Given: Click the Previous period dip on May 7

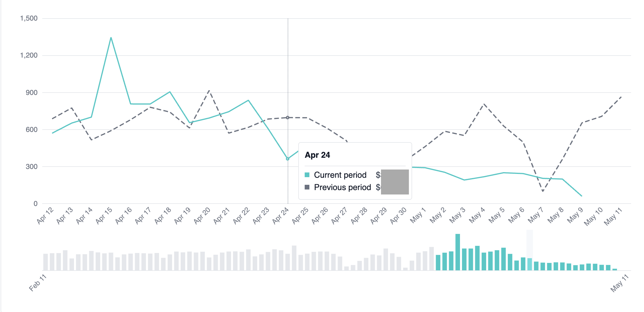Looking at the screenshot, I should pos(543,191).
